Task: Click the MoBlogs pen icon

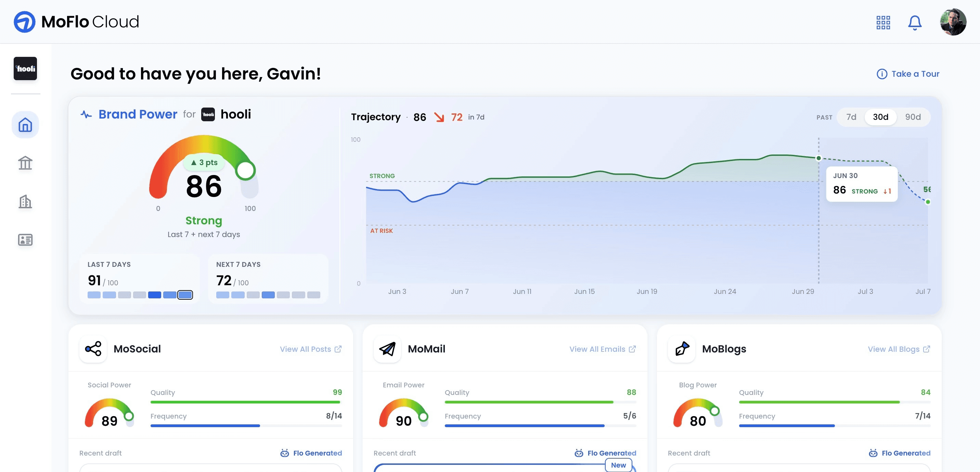Action: [x=682, y=349]
